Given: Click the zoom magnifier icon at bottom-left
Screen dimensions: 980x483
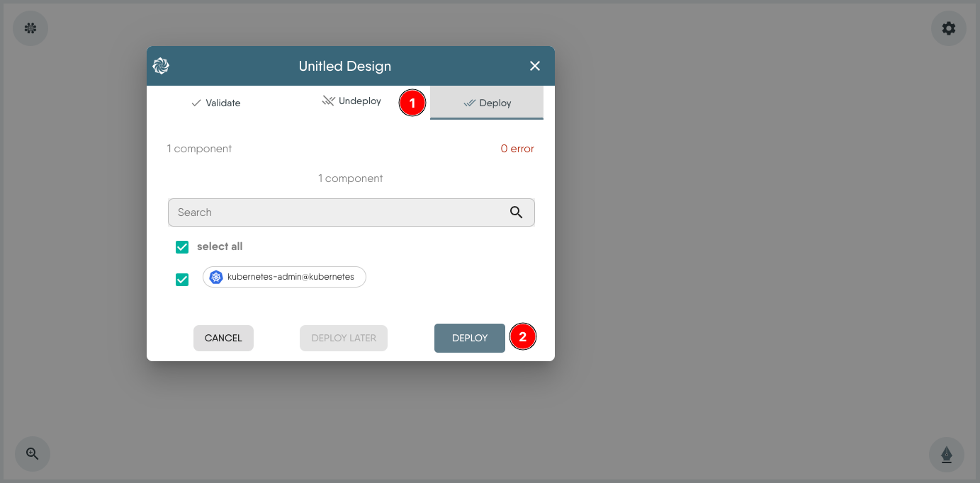Looking at the screenshot, I should pyautogui.click(x=33, y=454).
